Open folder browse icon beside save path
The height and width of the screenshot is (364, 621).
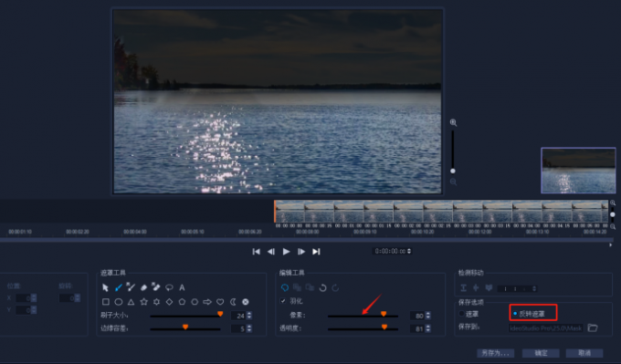point(593,328)
